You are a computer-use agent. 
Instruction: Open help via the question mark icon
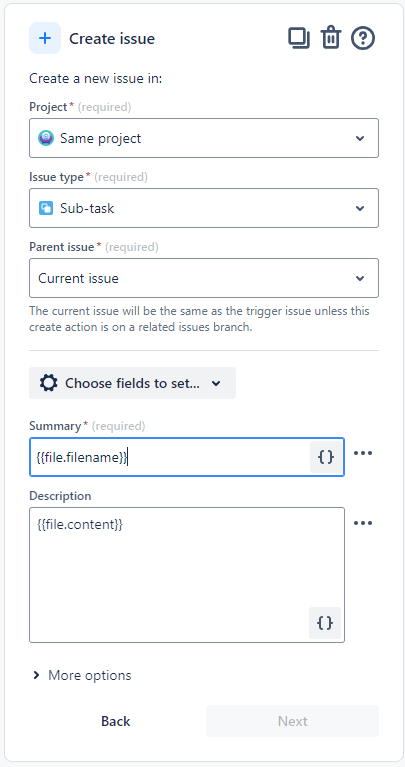tap(363, 38)
